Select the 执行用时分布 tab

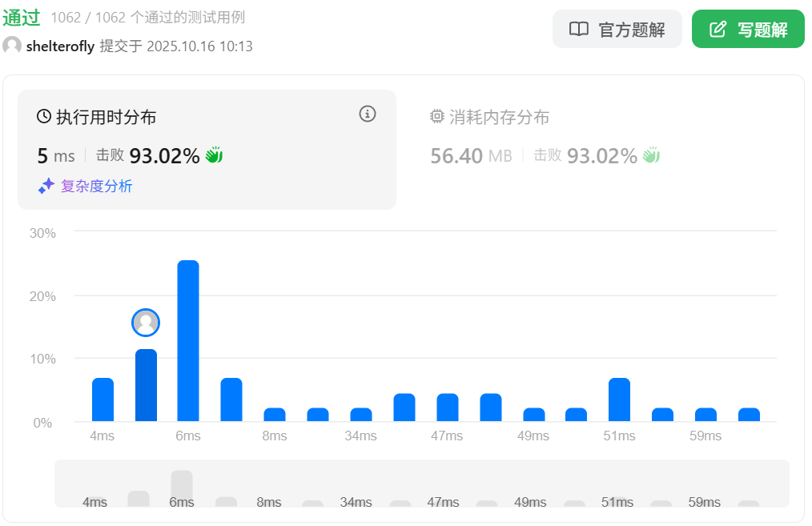point(106,118)
